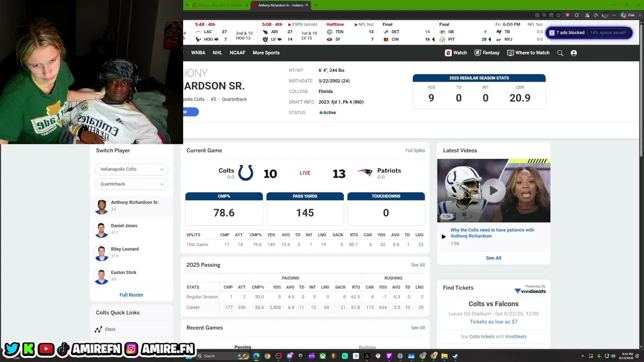Open the More Sports menu

[x=266, y=53]
